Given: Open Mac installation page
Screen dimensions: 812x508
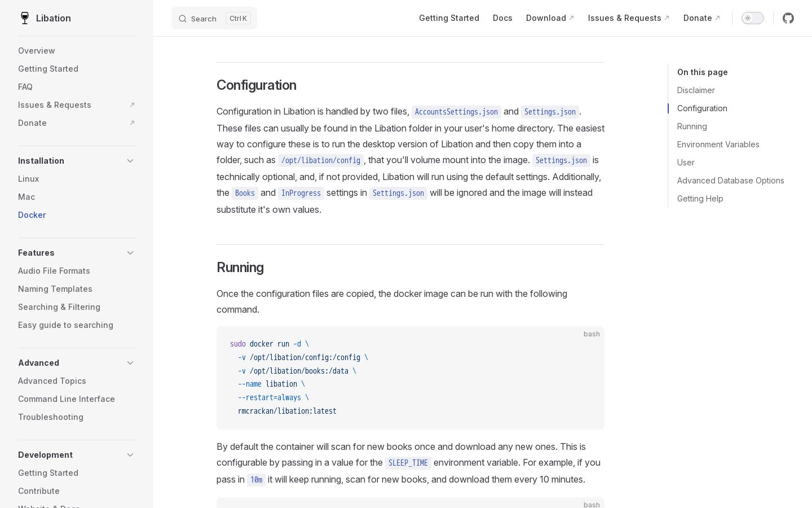Looking at the screenshot, I should click(27, 197).
